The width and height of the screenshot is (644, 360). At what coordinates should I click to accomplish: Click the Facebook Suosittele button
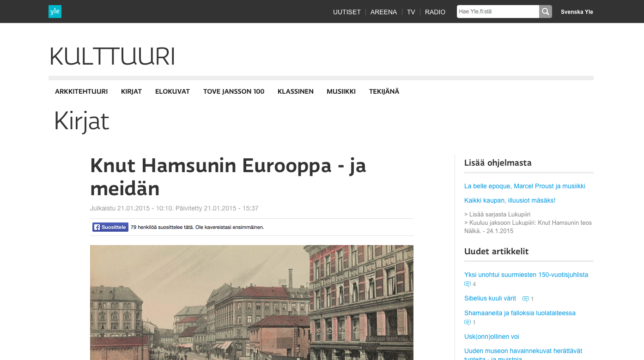[110, 227]
